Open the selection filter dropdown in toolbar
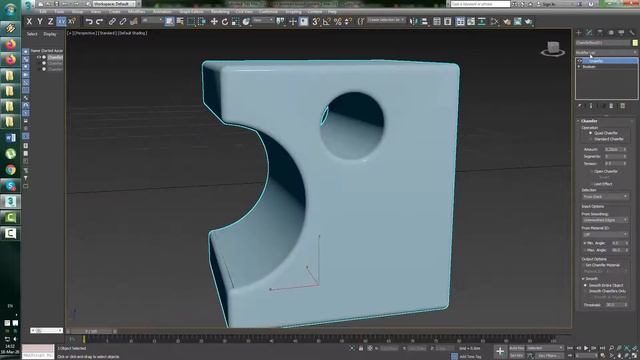The image size is (640, 360). click(152, 20)
